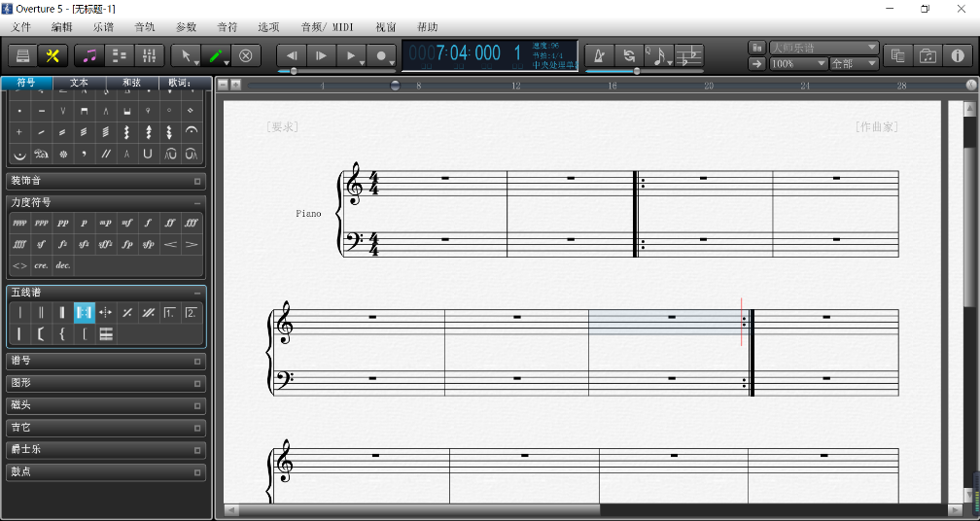The image size is (980, 521).
Task: Click the right arrow button beside zoom
Action: 756,64
